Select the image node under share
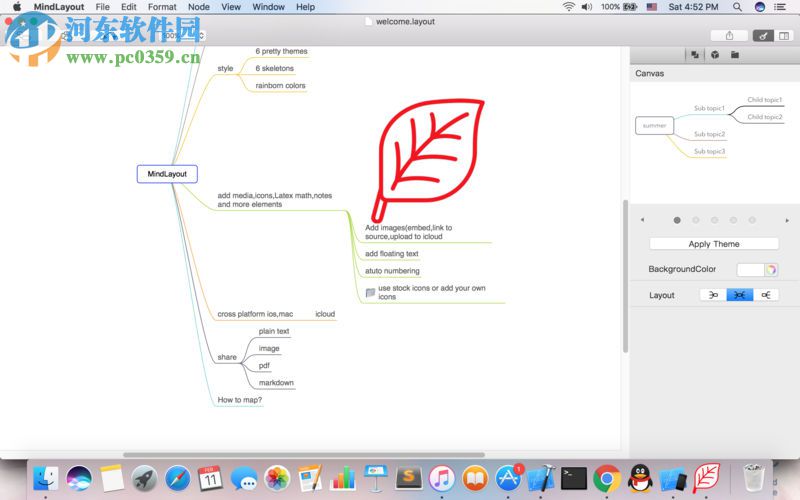This screenshot has width=800, height=500. (x=269, y=348)
